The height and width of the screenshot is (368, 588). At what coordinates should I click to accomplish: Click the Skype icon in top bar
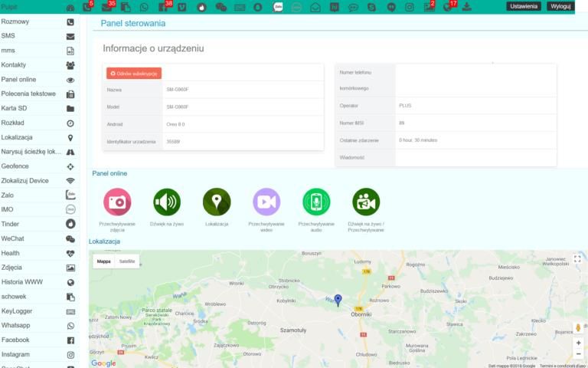371,7
